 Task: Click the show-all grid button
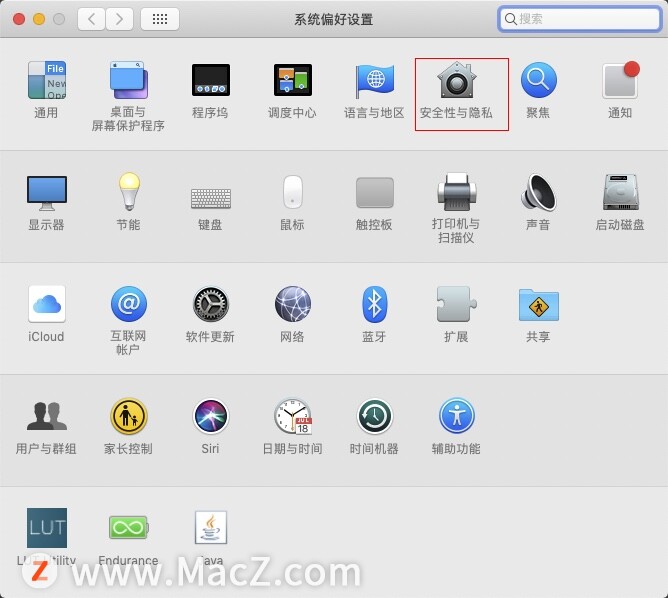(x=160, y=19)
